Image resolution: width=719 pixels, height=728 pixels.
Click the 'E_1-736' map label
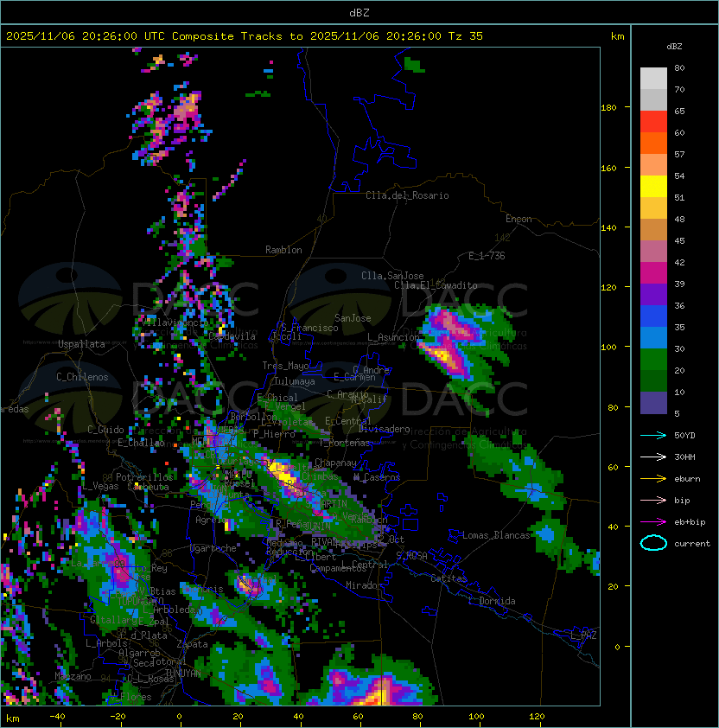click(x=487, y=256)
